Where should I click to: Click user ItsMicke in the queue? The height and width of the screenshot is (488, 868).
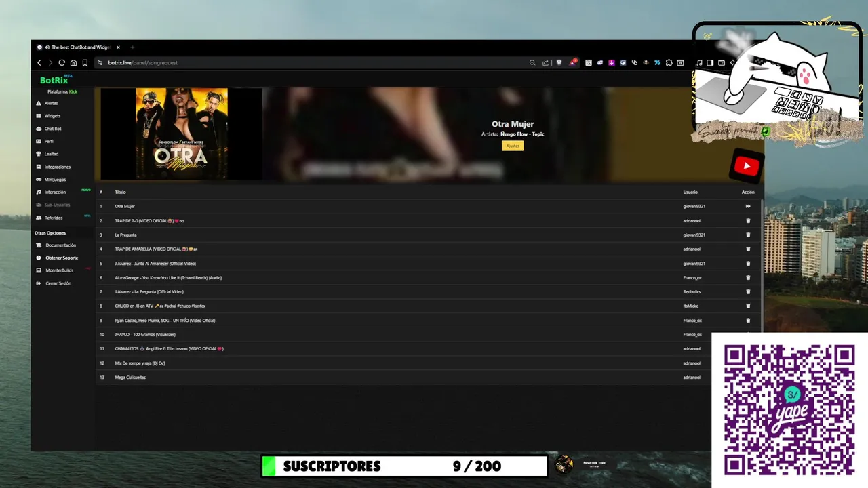coord(691,306)
